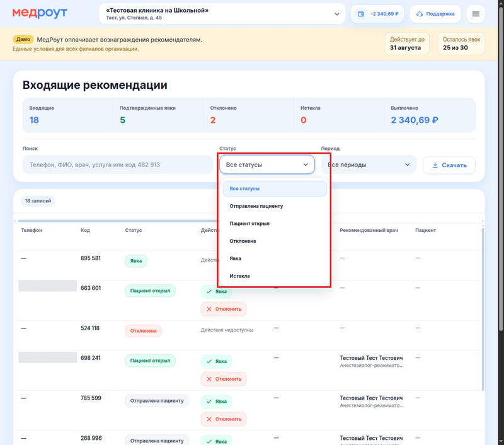The image size is (504, 445).
Task: Click the 18 записей badge
Action: pos(38,201)
